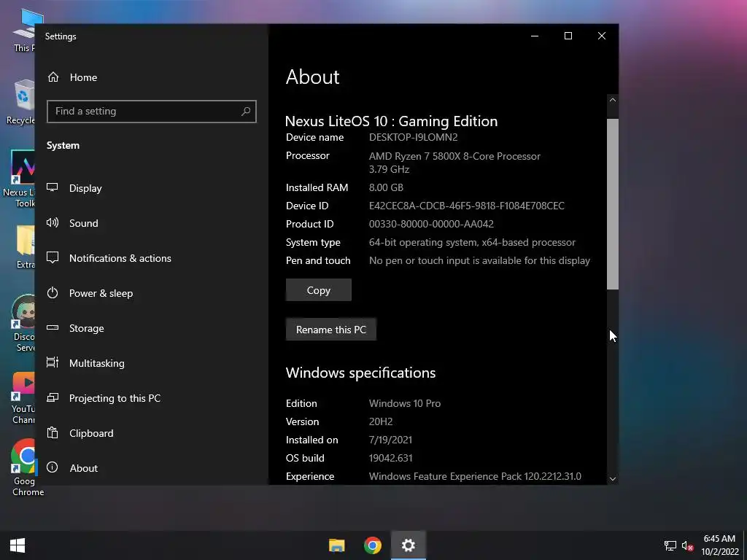Viewport: 747px width, 560px height.
Task: Click the Rename this PC button
Action: coord(331,330)
